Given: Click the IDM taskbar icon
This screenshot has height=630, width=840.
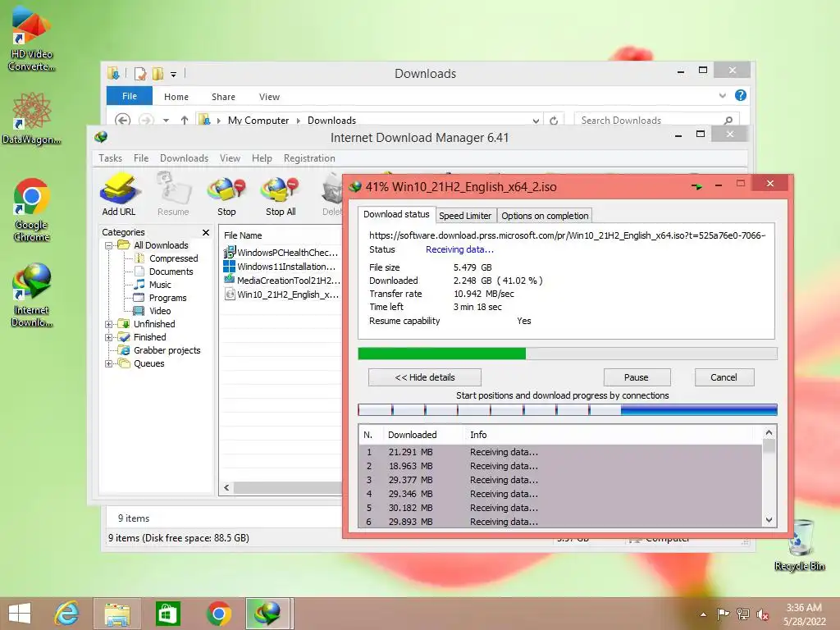Looking at the screenshot, I should [268, 614].
